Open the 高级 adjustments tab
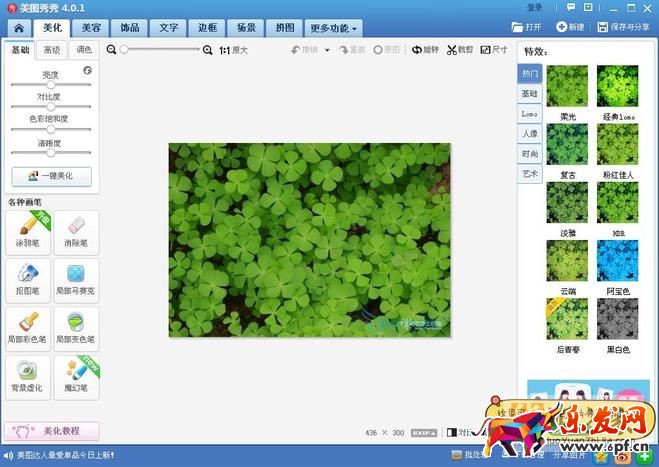The height and width of the screenshot is (467, 659). point(51,49)
